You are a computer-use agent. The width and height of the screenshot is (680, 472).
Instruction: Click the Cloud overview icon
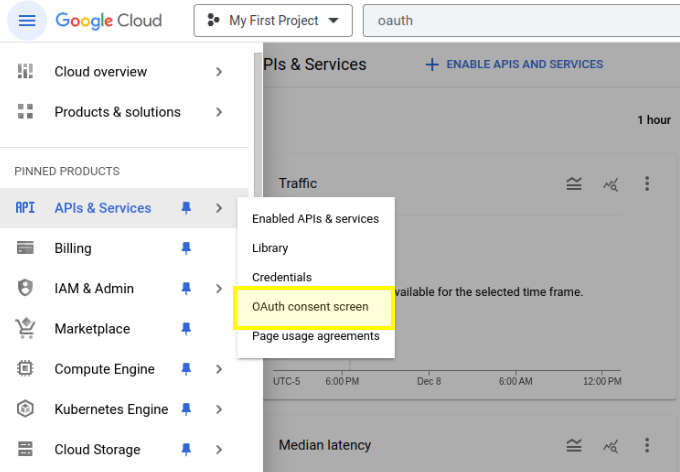[x=25, y=71]
